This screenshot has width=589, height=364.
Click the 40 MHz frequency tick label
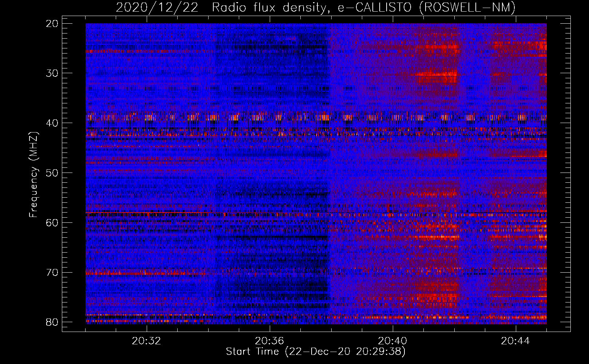[52, 123]
